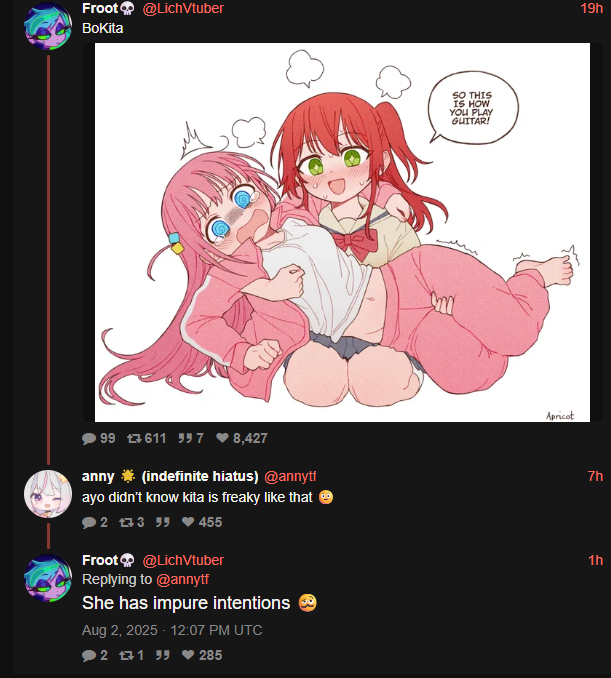Open the @annytf profile handle link
The height and width of the screenshot is (678, 611).
click(x=290, y=477)
